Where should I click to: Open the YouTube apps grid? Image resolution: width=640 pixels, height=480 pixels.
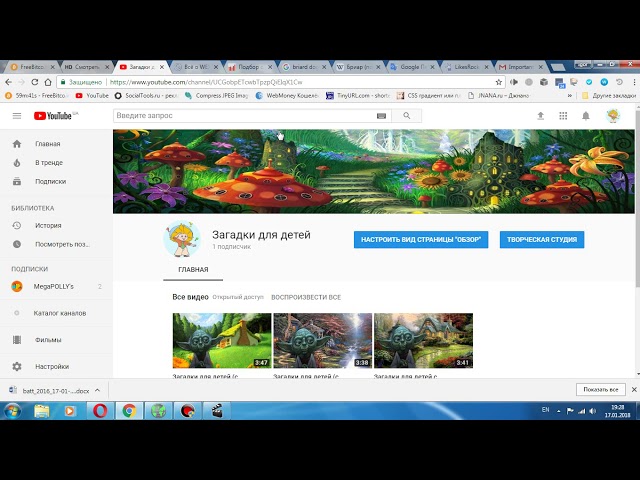(563, 116)
